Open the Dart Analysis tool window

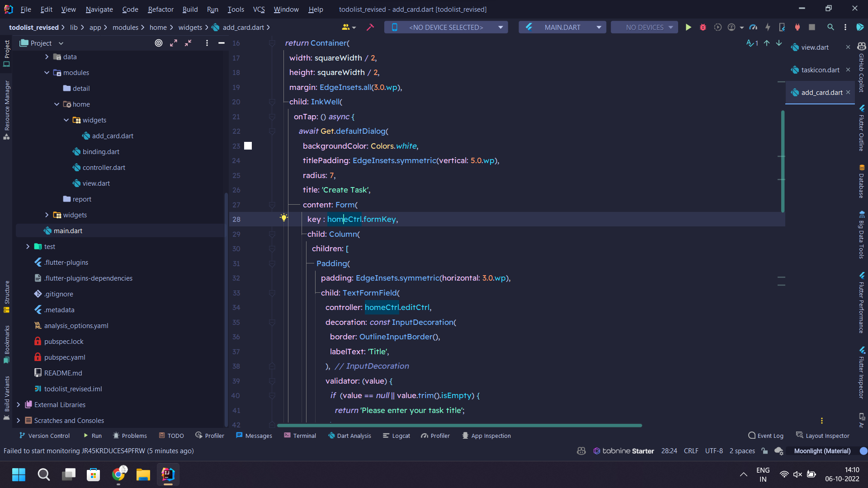point(349,436)
